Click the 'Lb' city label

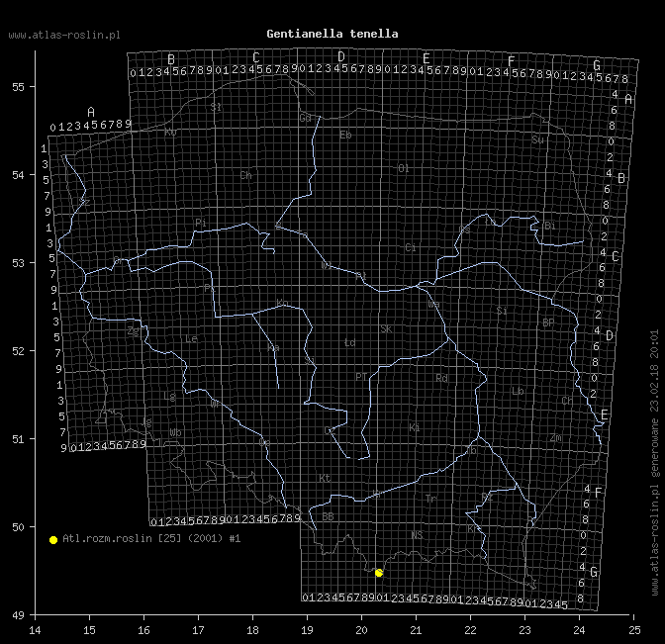(518, 391)
